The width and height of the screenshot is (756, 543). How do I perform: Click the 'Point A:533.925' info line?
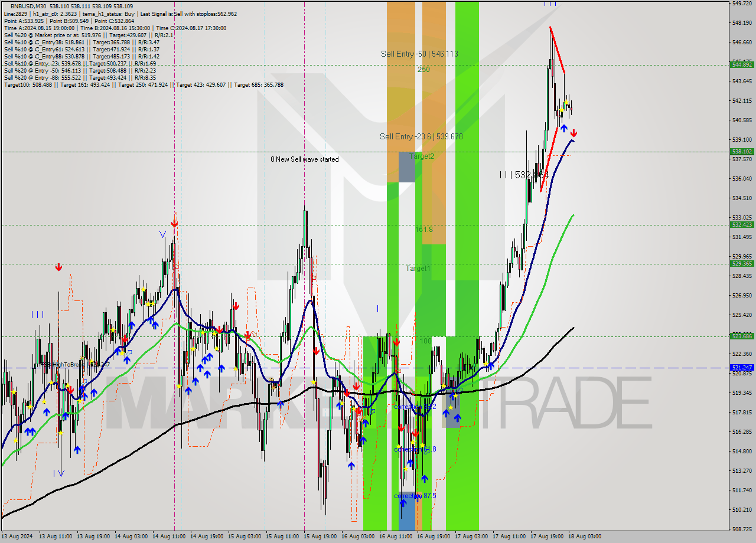click(25, 21)
